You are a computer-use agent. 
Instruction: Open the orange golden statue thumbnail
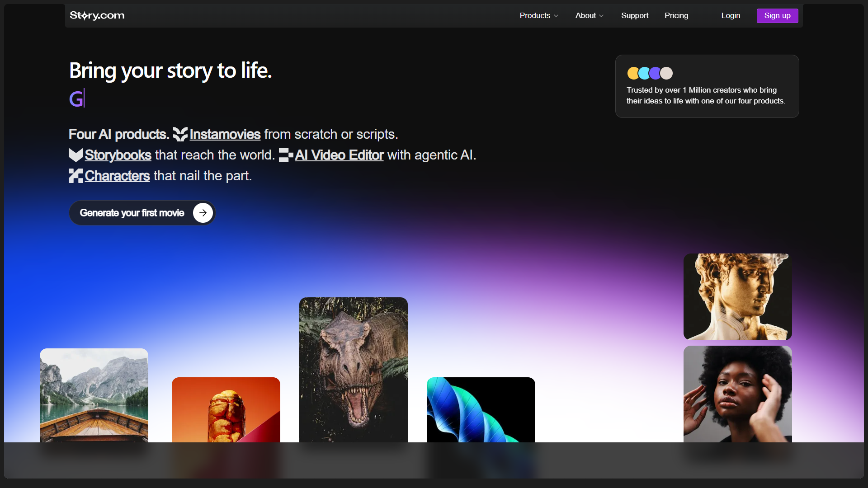[x=226, y=410]
